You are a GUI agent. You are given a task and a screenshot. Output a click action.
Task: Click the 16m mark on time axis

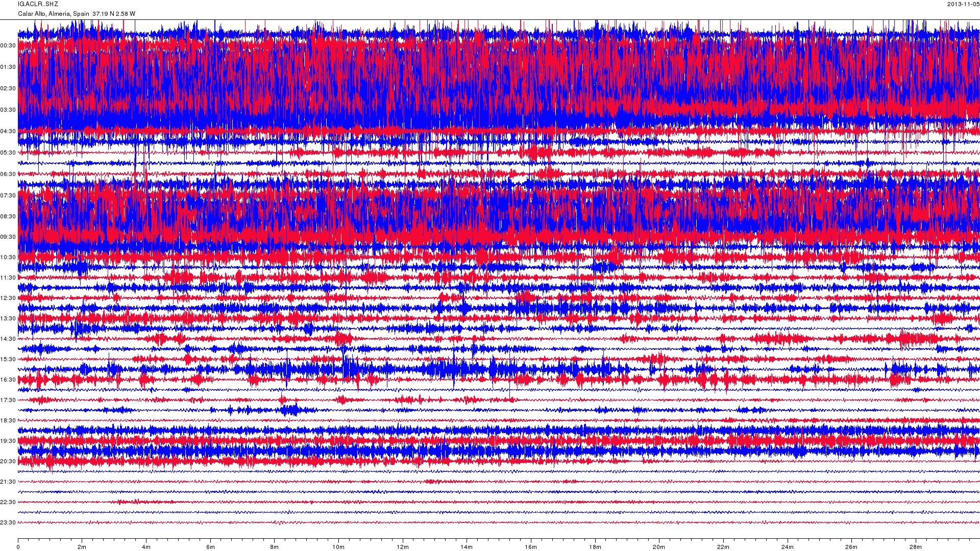[x=531, y=547]
